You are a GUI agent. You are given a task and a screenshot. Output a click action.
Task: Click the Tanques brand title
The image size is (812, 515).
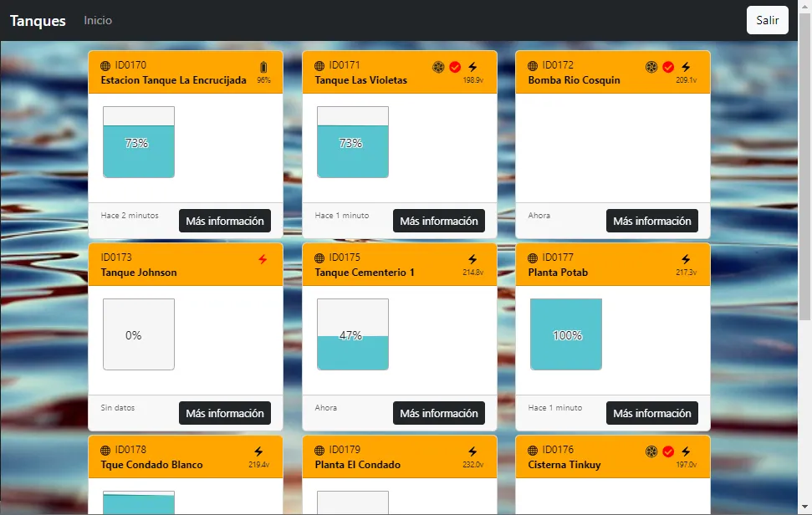coord(38,21)
